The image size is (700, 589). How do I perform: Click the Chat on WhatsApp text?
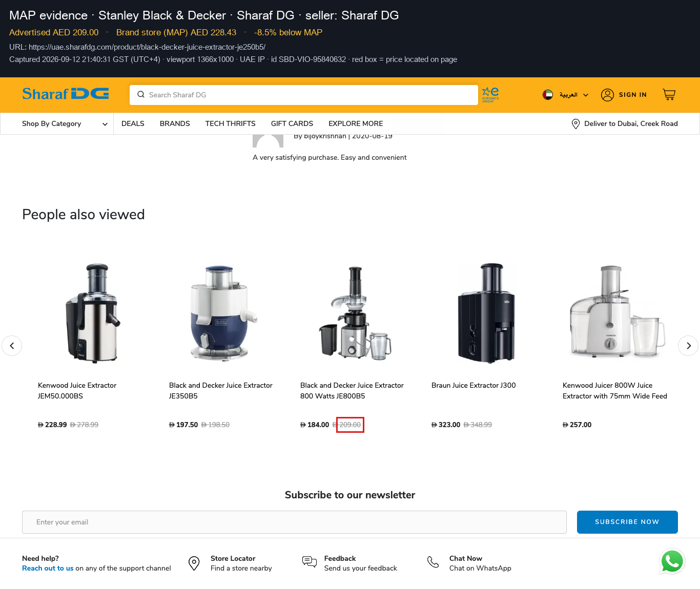(480, 569)
